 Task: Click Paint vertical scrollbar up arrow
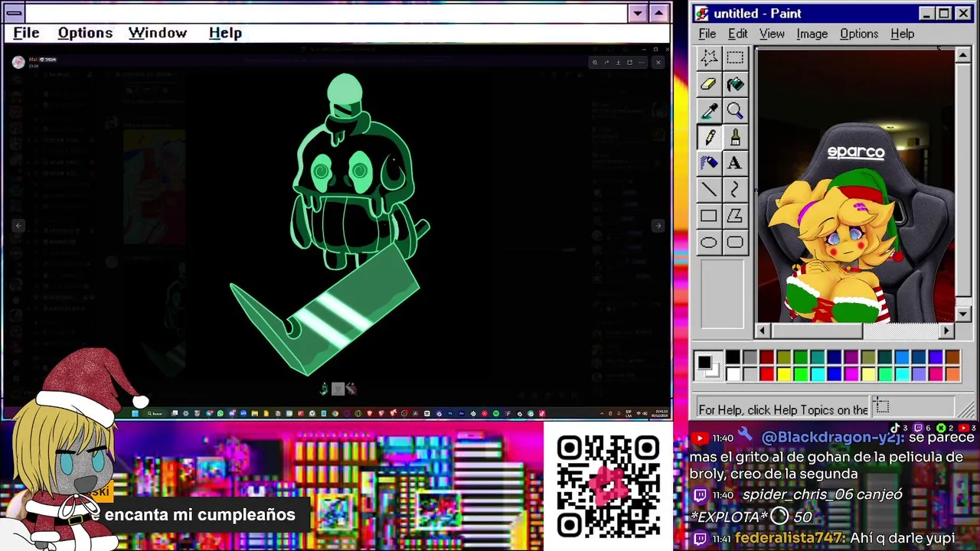[x=964, y=55]
